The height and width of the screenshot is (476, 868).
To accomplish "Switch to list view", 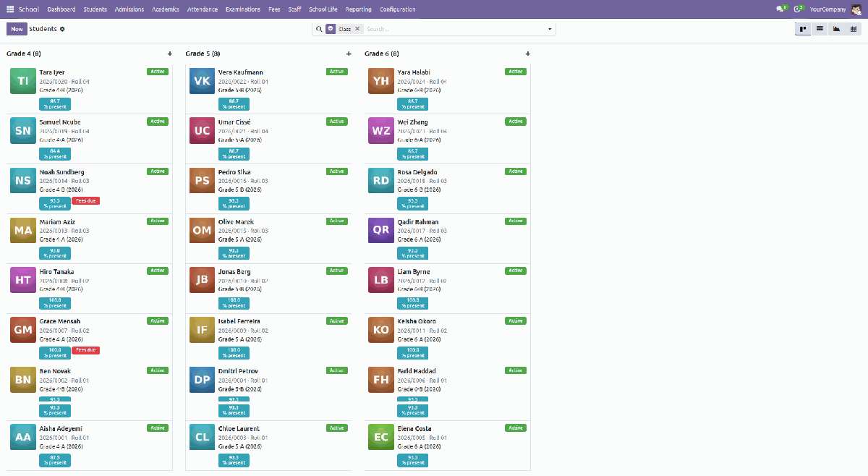I will pyautogui.click(x=820, y=29).
